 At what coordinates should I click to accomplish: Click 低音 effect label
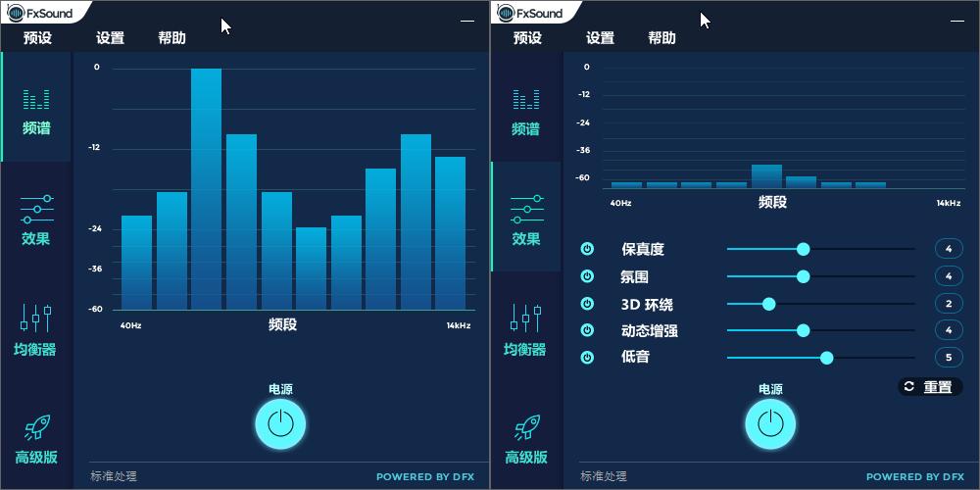635,357
